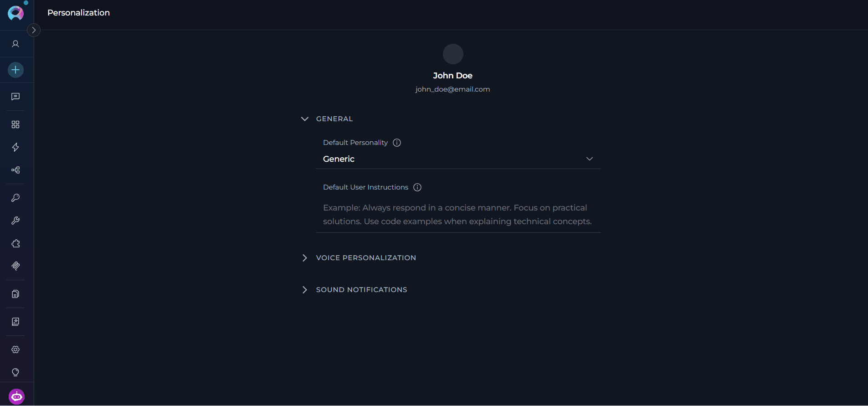Click the john_doe@email.com address
868x406 pixels.
(x=453, y=89)
